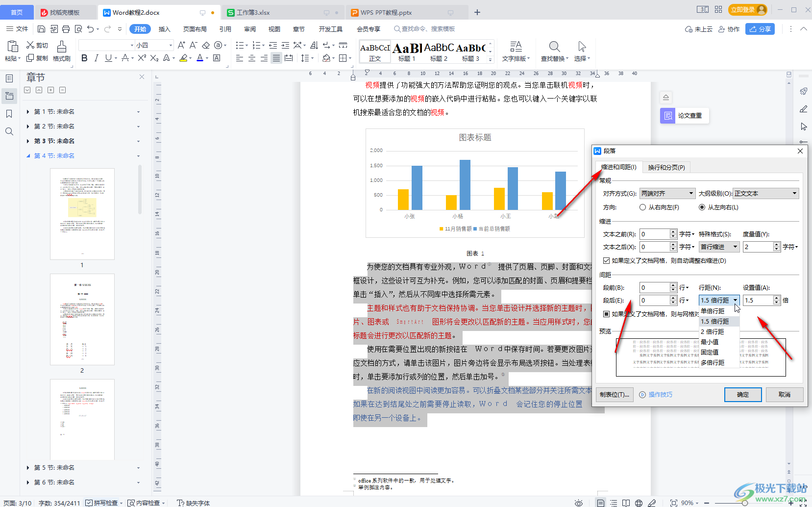Open special format (特殊格式) dropdown

(719, 247)
